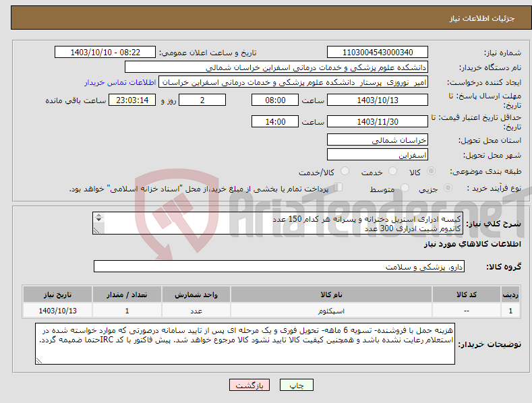Image resolution: width=532 pixels, height=403 pixels.
Task: Click the ردیف column header
Action: pos(510,294)
